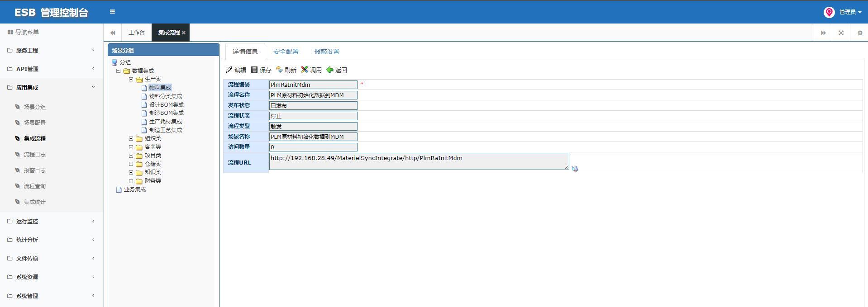Select 物料分类集成 tree item
Viewport: 868px width, 307px height.
pos(166,96)
